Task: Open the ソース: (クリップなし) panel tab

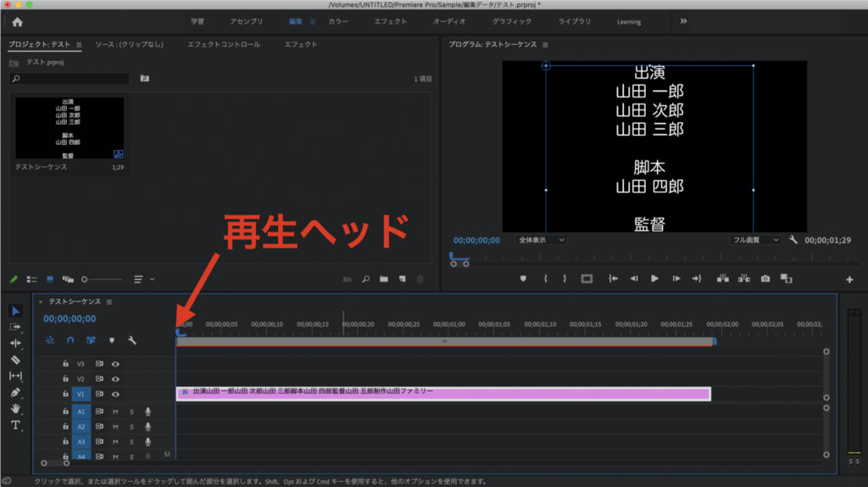Action: [129, 44]
